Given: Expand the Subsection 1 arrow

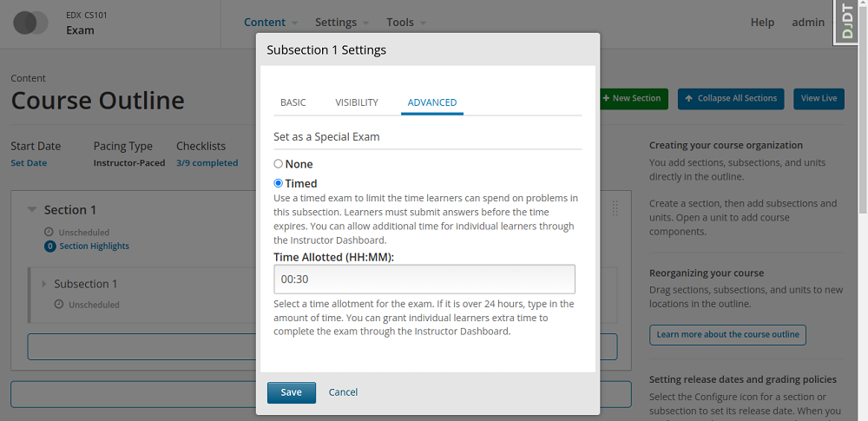Looking at the screenshot, I should coord(44,284).
